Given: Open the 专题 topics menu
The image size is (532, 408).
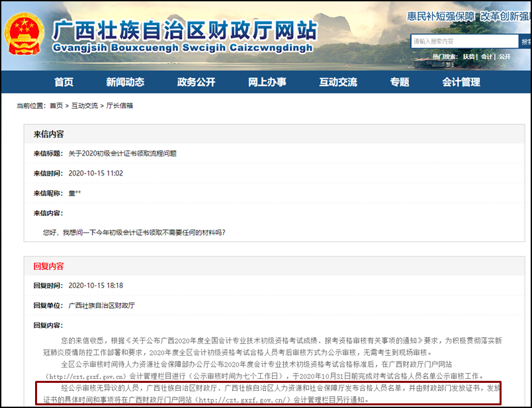Looking at the screenshot, I should (399, 82).
